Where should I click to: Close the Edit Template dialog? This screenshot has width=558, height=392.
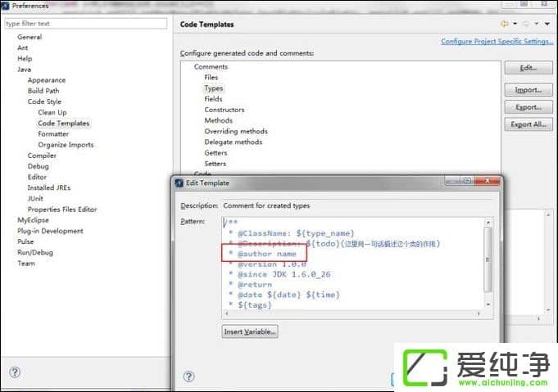click(488, 181)
